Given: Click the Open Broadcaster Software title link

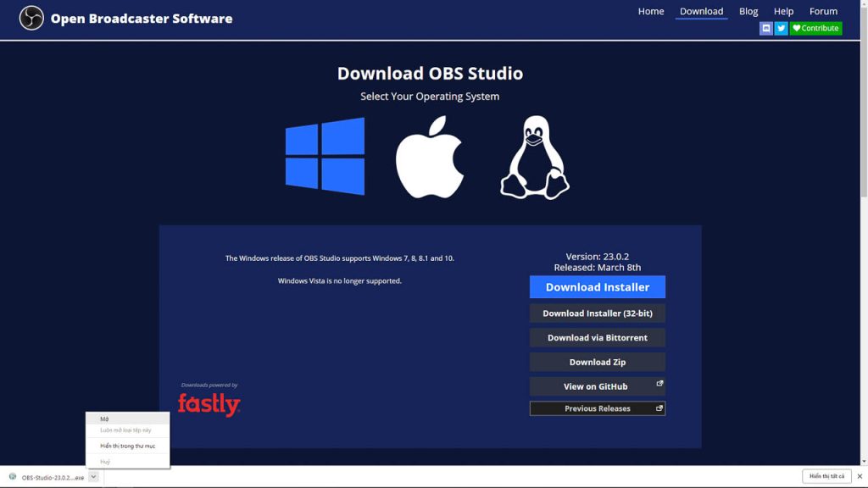Looking at the screenshot, I should (x=142, y=19).
